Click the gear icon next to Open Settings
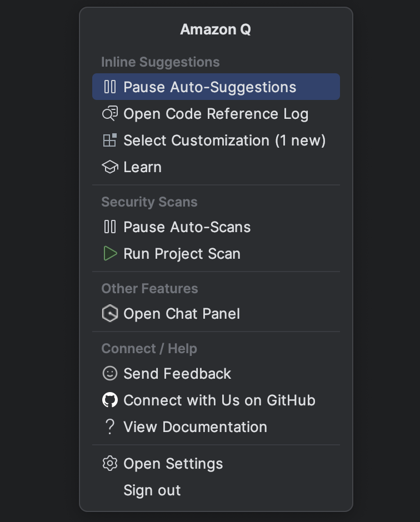The image size is (420, 522). pyautogui.click(x=110, y=463)
